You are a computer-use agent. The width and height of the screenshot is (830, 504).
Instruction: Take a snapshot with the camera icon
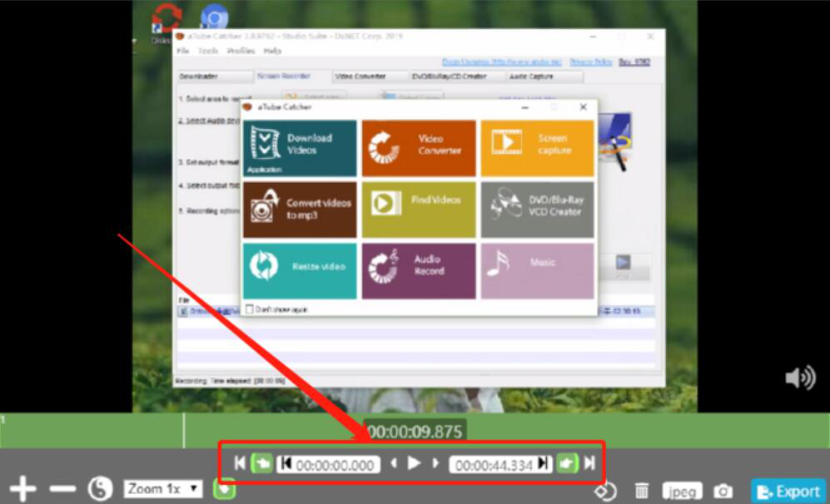click(x=723, y=492)
